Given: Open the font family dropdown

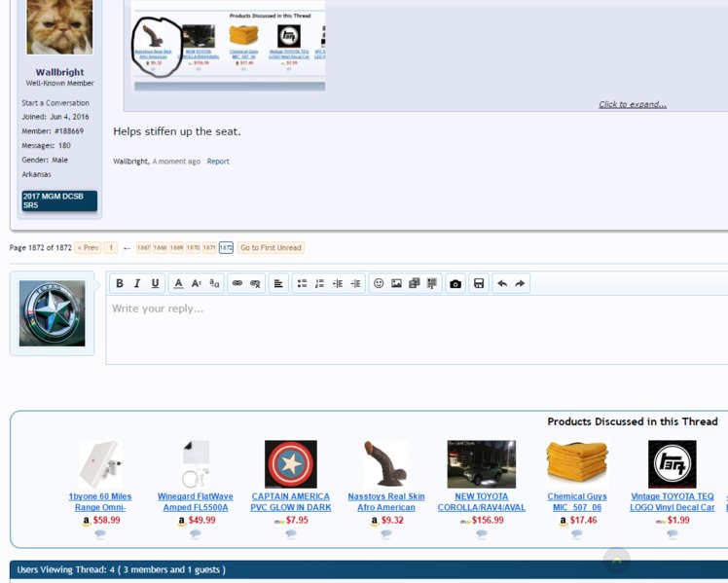Looking at the screenshot, I should pos(214,283).
